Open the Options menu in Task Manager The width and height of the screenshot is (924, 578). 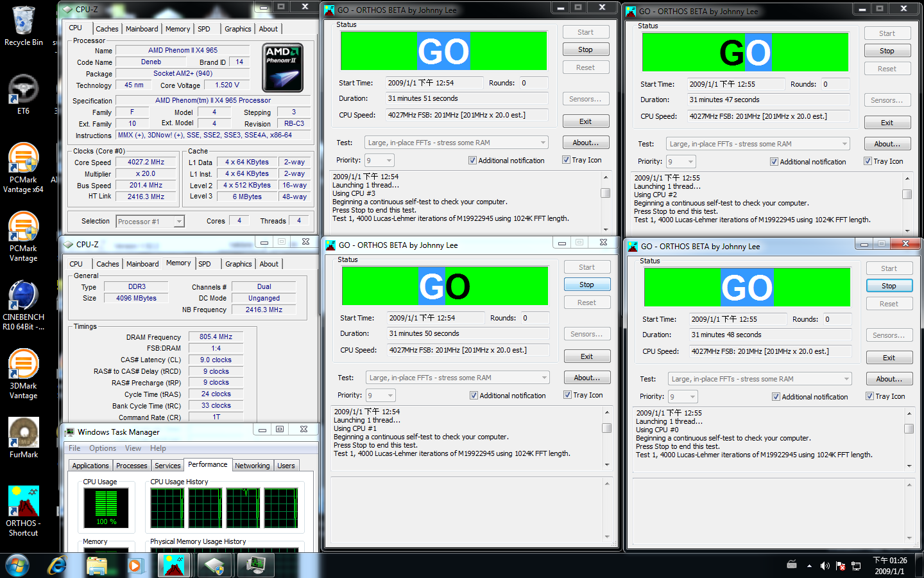(x=103, y=448)
